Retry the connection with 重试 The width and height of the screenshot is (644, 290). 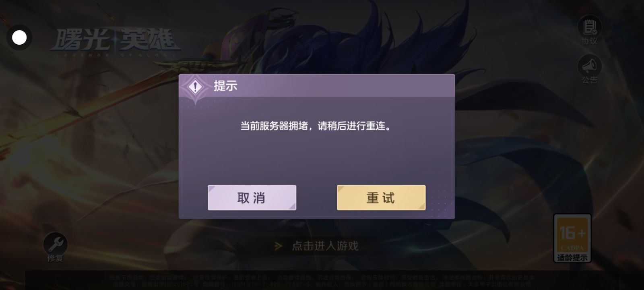coord(381,198)
